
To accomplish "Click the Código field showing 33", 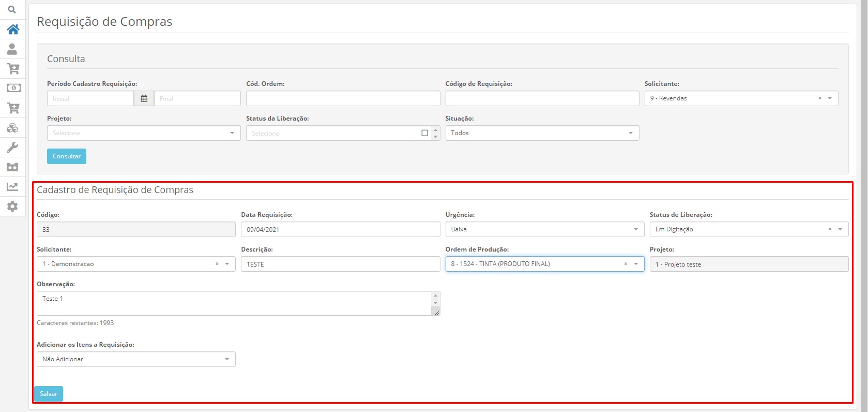I will (136, 229).
